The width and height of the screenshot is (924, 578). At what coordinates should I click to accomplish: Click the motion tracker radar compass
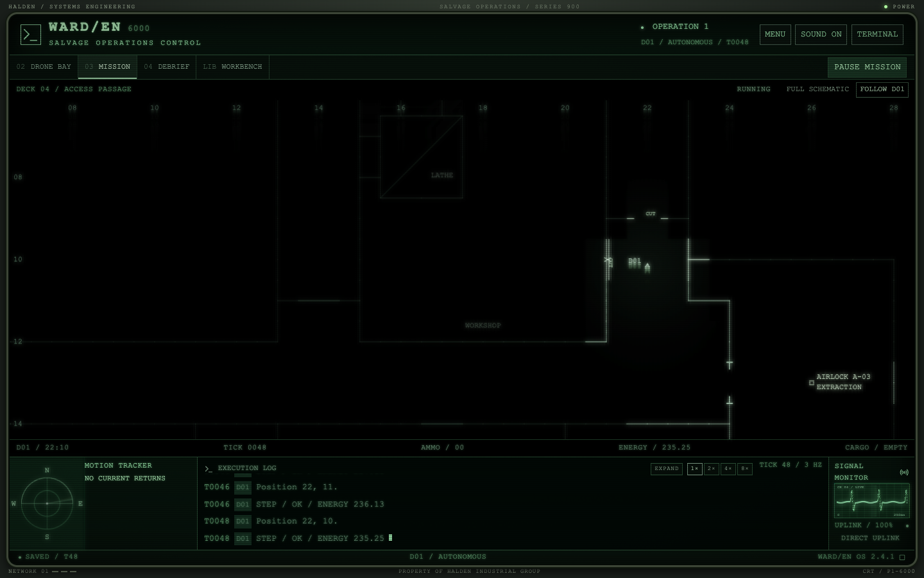point(47,504)
